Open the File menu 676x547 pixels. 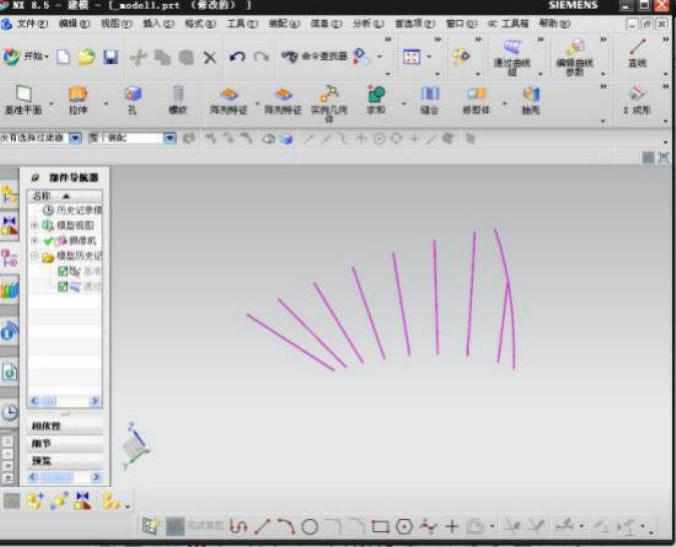[31, 23]
